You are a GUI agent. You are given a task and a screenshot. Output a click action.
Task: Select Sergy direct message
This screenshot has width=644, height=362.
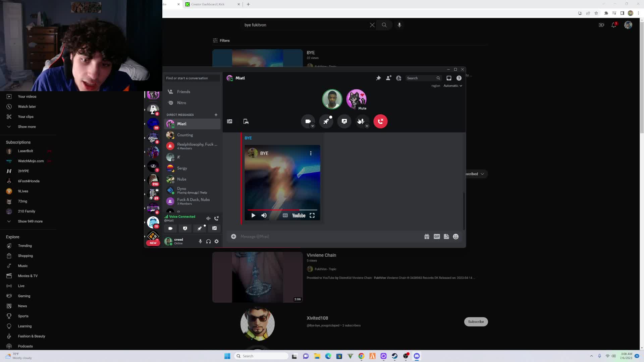pyautogui.click(x=192, y=168)
